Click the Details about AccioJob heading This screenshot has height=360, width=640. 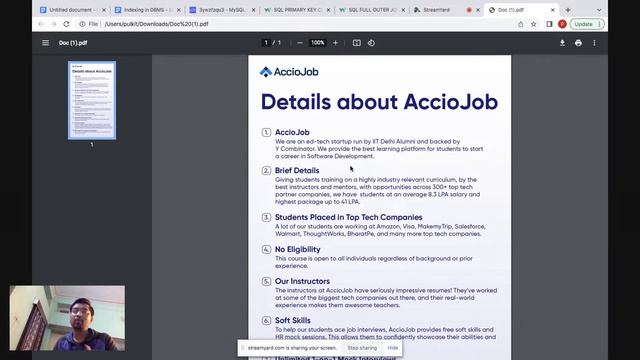[379, 102]
